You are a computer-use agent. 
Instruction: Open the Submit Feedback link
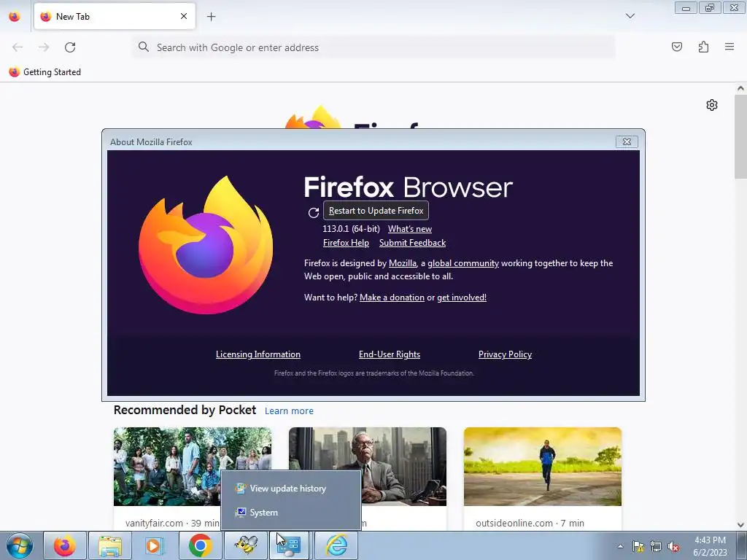[413, 243]
